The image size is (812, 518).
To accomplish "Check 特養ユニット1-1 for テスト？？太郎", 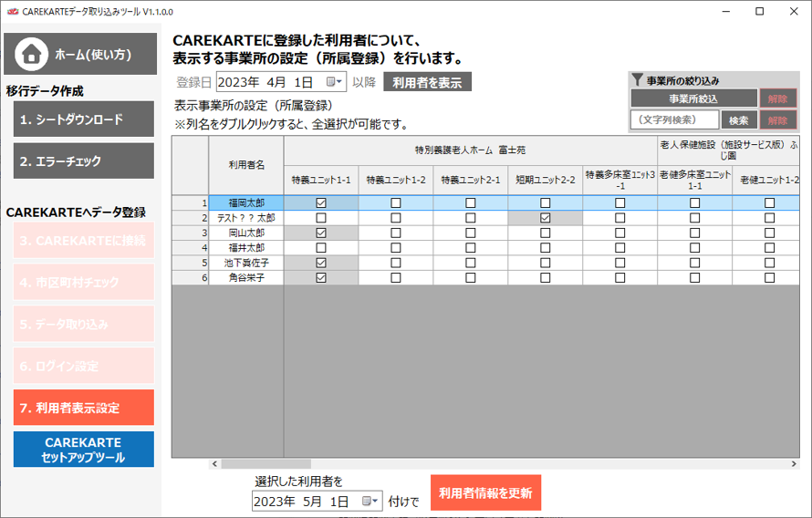I will pyautogui.click(x=321, y=218).
